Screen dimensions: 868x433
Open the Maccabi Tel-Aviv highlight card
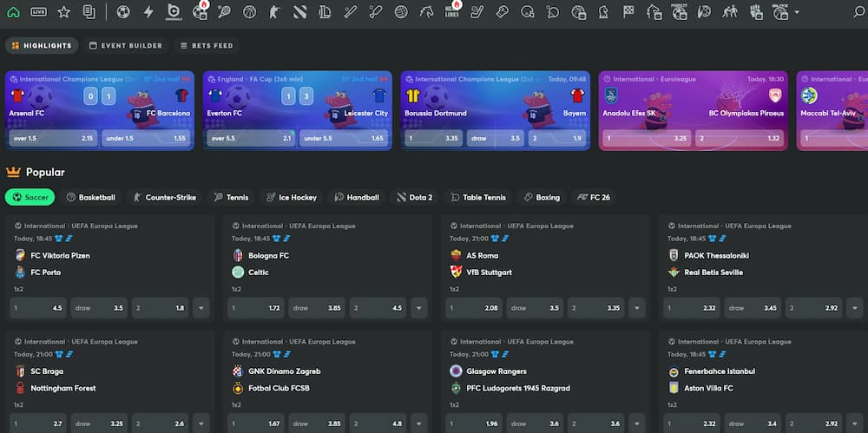[832, 111]
